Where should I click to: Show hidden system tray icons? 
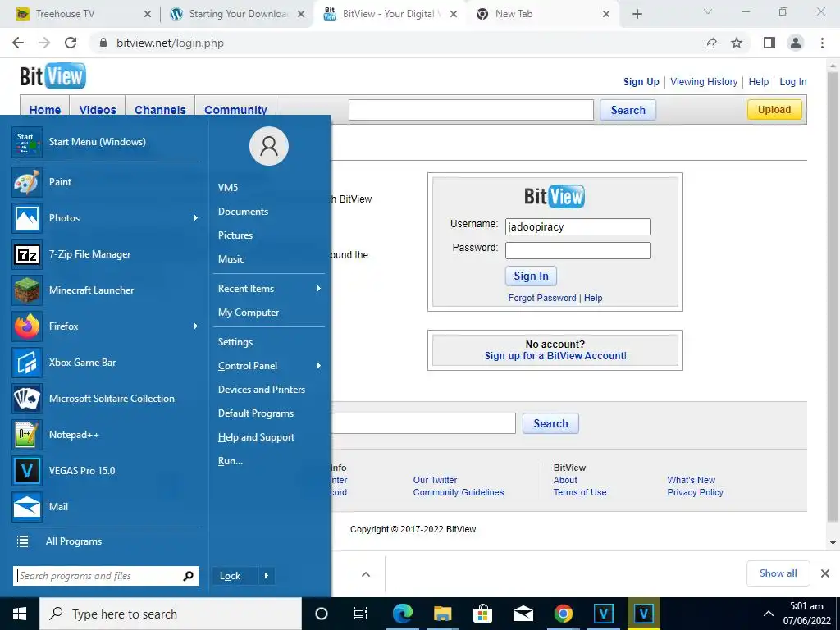pos(768,614)
